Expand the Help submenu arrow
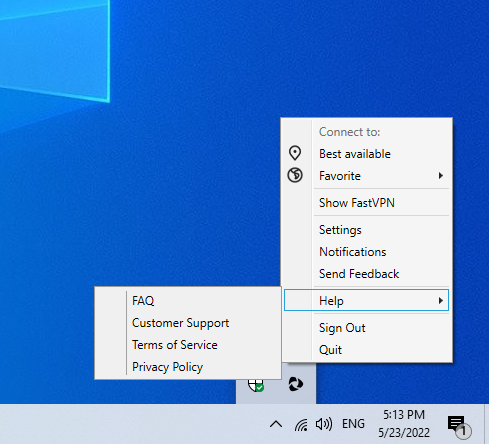Image resolution: width=489 pixels, height=444 pixels. (x=441, y=301)
